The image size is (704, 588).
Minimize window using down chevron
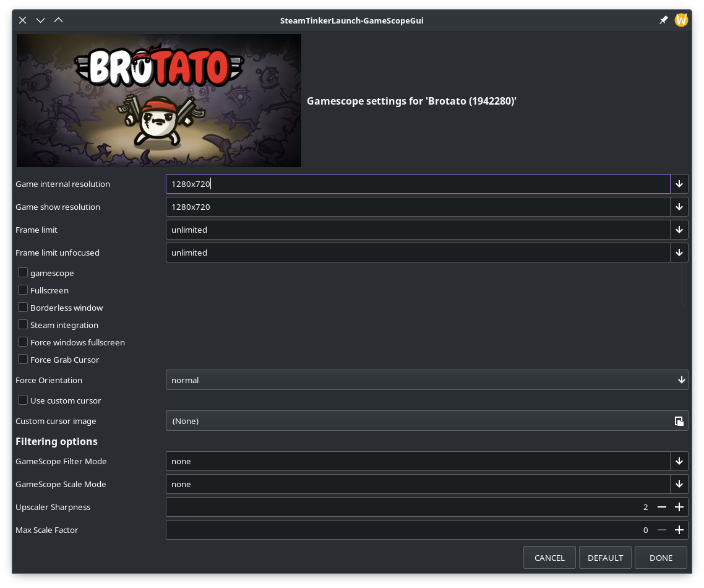click(40, 20)
